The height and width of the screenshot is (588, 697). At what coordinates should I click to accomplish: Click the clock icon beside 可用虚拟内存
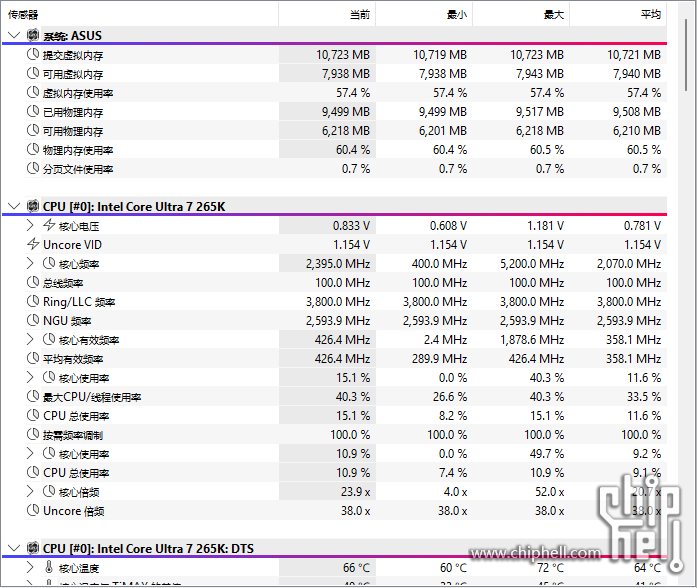33,73
